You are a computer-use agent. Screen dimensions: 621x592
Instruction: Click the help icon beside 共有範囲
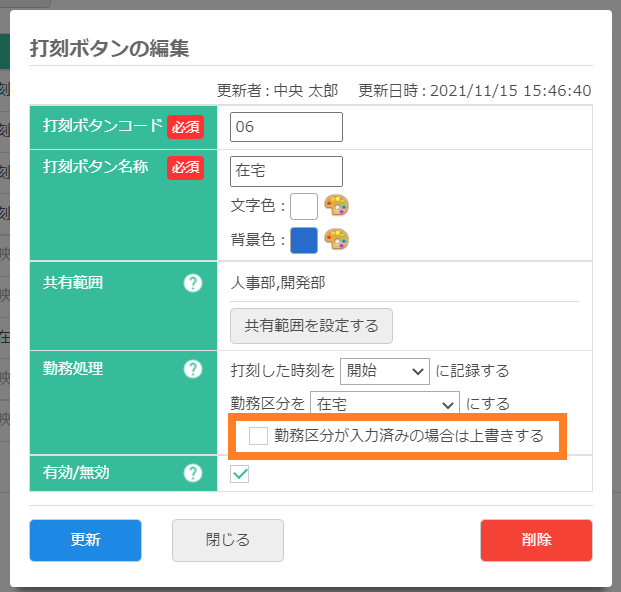[x=194, y=283]
